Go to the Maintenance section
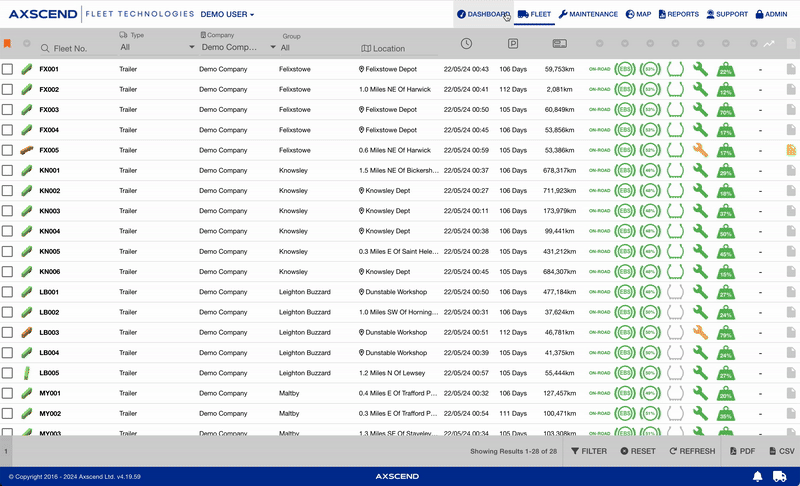This screenshot has width=800, height=486. pyautogui.click(x=588, y=15)
